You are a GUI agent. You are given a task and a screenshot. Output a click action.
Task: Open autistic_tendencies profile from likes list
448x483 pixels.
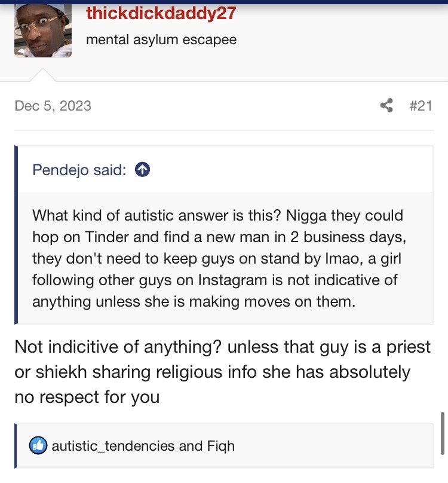pos(113,445)
